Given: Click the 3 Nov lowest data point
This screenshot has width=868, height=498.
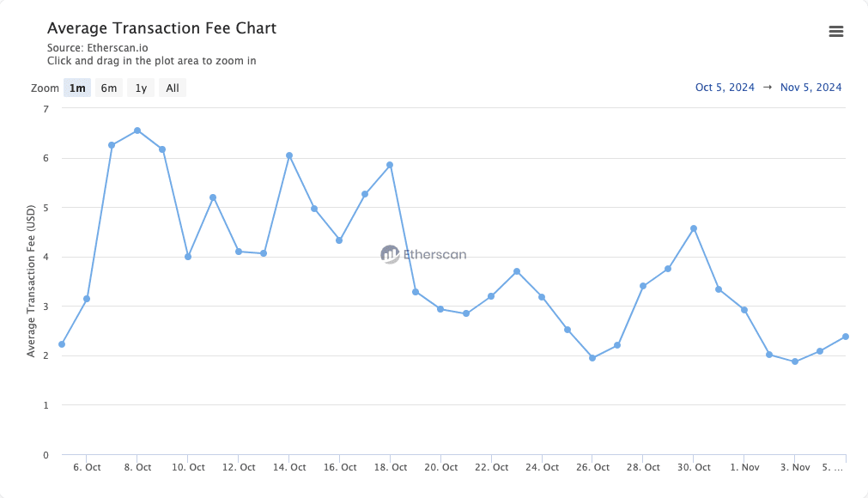Looking at the screenshot, I should 795,361.
